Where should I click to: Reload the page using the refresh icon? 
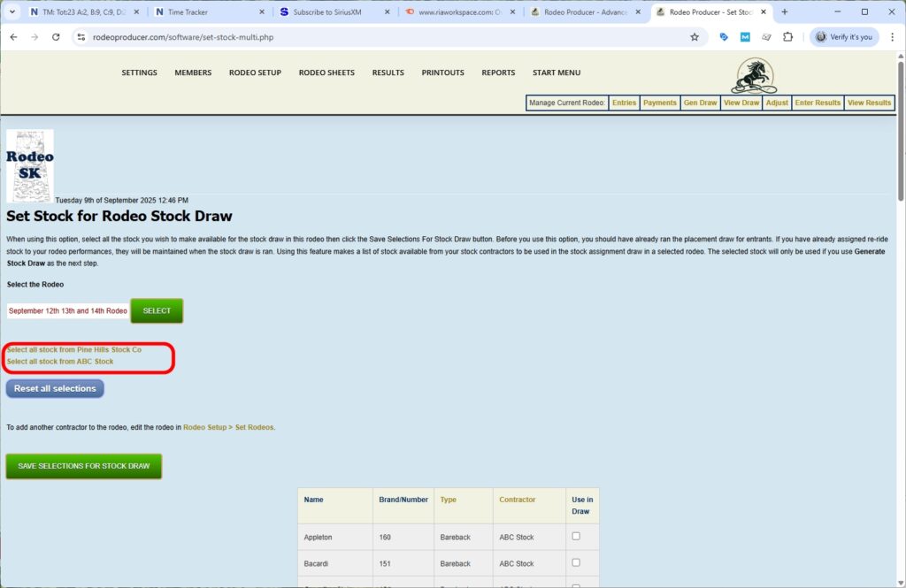(x=55, y=38)
